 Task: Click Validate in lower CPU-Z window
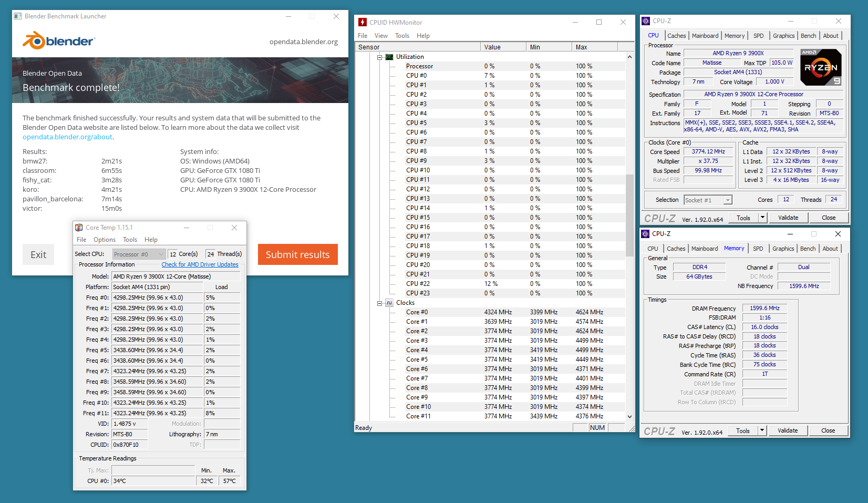pyautogui.click(x=788, y=430)
